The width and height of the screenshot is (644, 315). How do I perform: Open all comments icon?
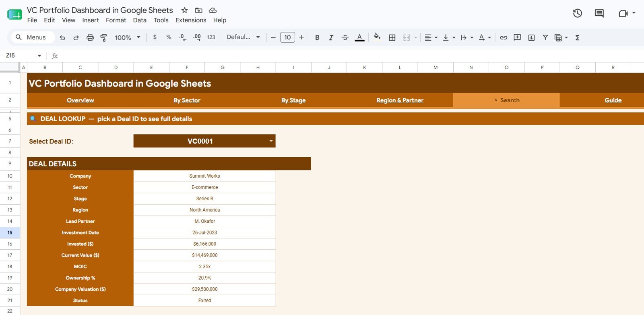click(599, 13)
